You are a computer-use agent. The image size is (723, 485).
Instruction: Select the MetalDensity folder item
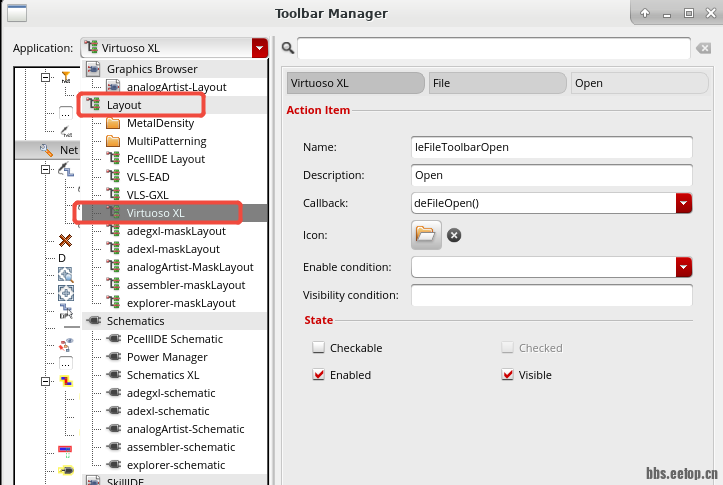click(161, 123)
